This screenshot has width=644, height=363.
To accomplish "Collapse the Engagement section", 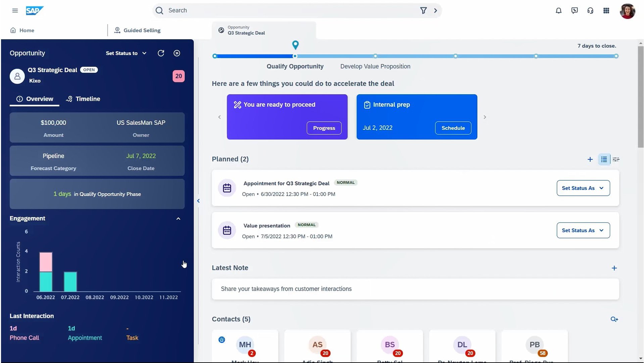I will [178, 219].
